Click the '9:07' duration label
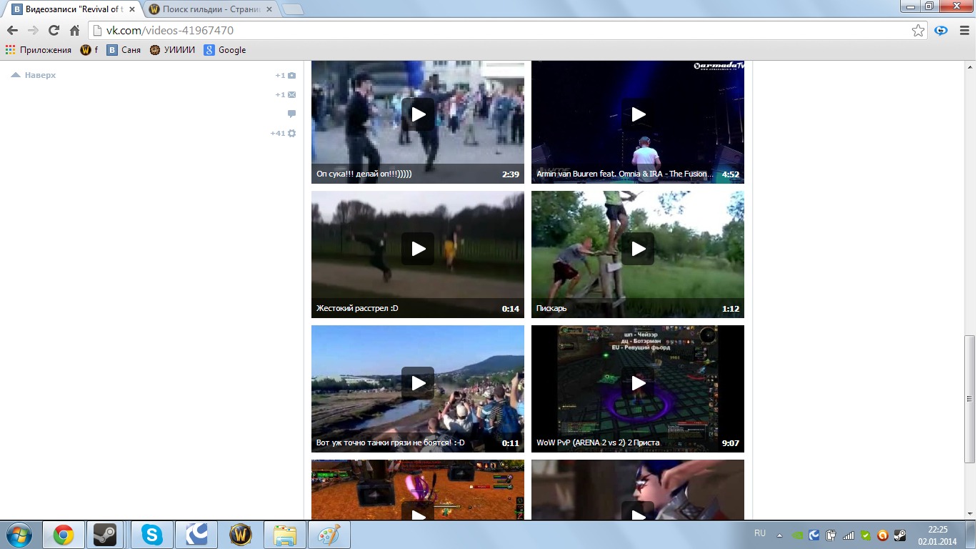Screen dimensions: 980x549 point(730,443)
